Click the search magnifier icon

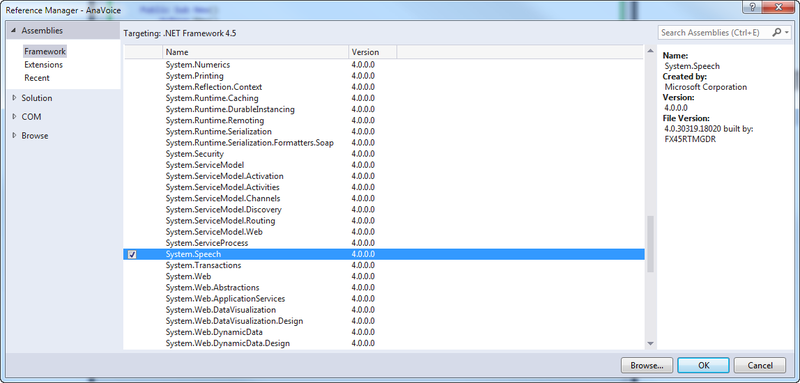(776, 32)
